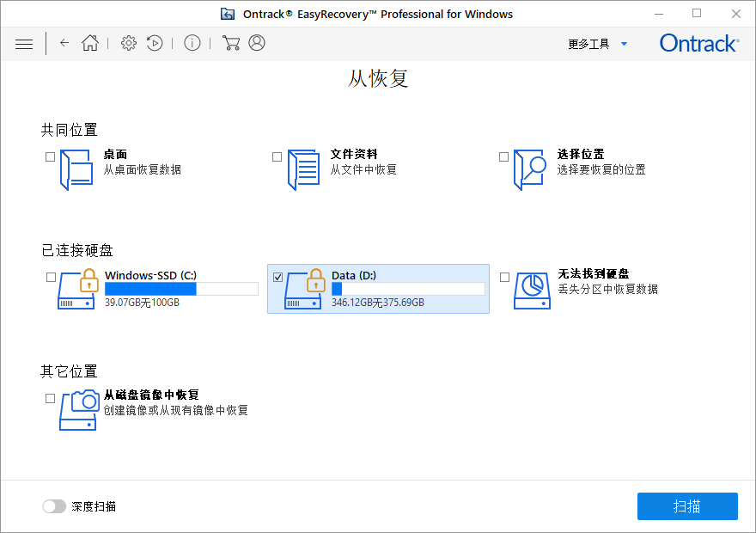Click 346.12GB无375.69GB size text
This screenshot has width=756, height=533.
(x=378, y=303)
